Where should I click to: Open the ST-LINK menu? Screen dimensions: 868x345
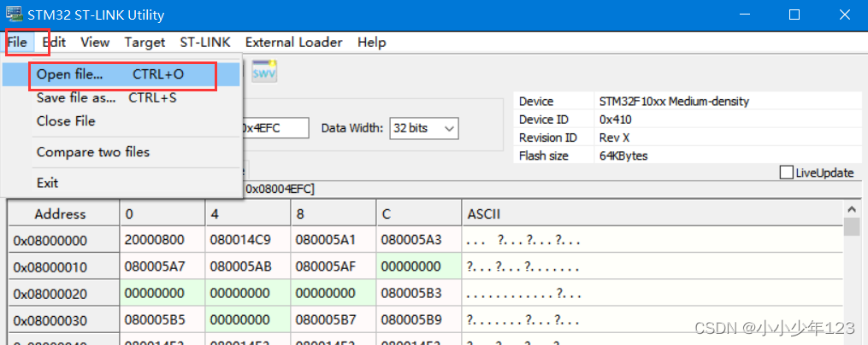pos(205,42)
